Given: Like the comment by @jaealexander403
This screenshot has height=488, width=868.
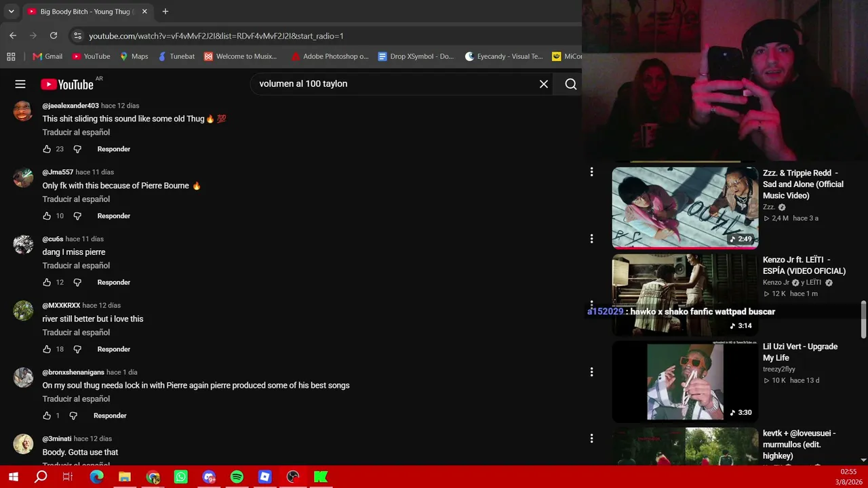Looking at the screenshot, I should coord(47,149).
